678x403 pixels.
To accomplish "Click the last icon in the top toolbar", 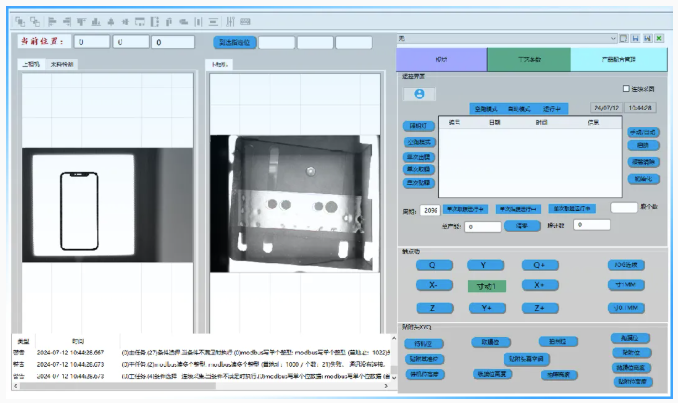I will (244, 21).
